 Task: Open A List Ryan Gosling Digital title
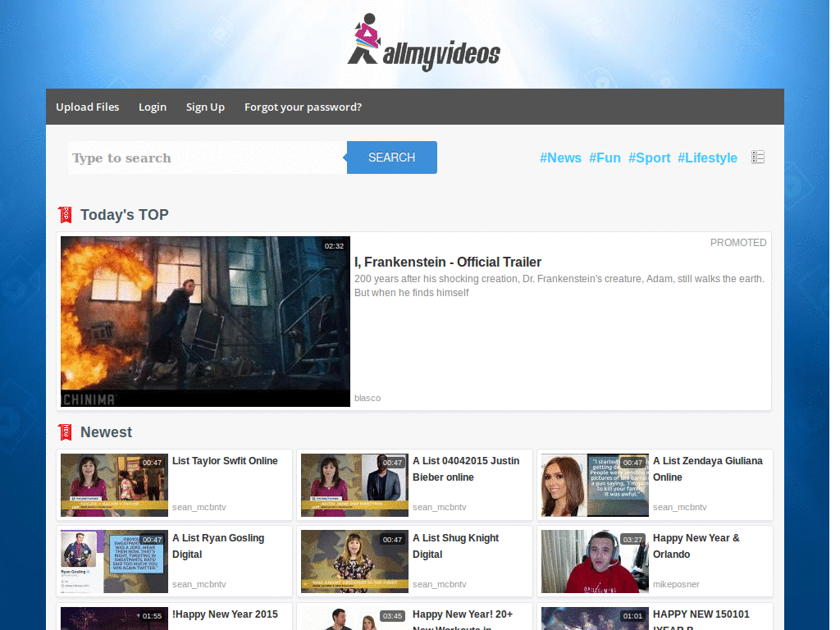pos(218,546)
